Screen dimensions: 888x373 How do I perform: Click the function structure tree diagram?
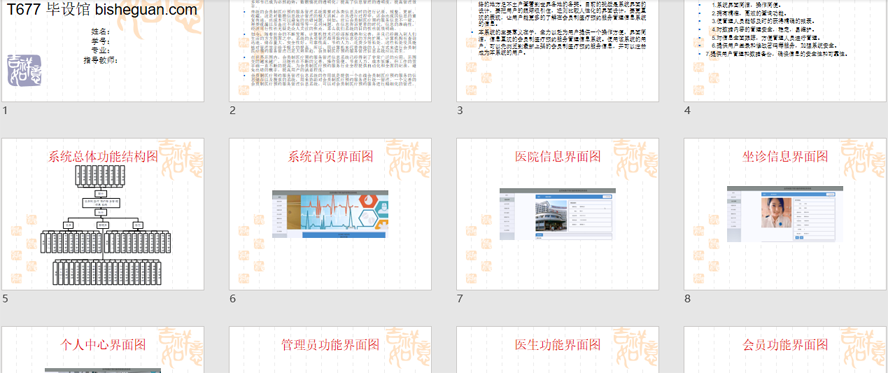105,225
